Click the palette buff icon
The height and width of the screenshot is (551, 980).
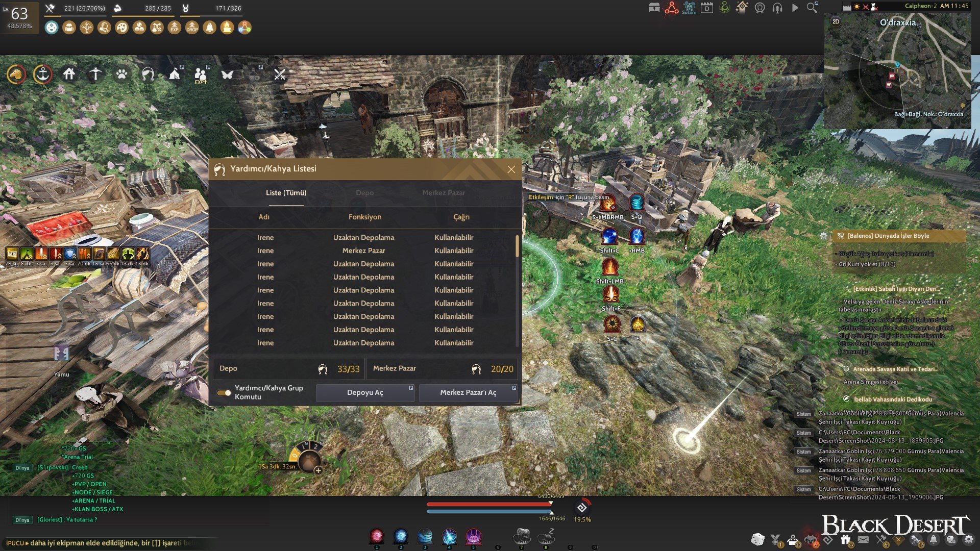click(x=121, y=28)
